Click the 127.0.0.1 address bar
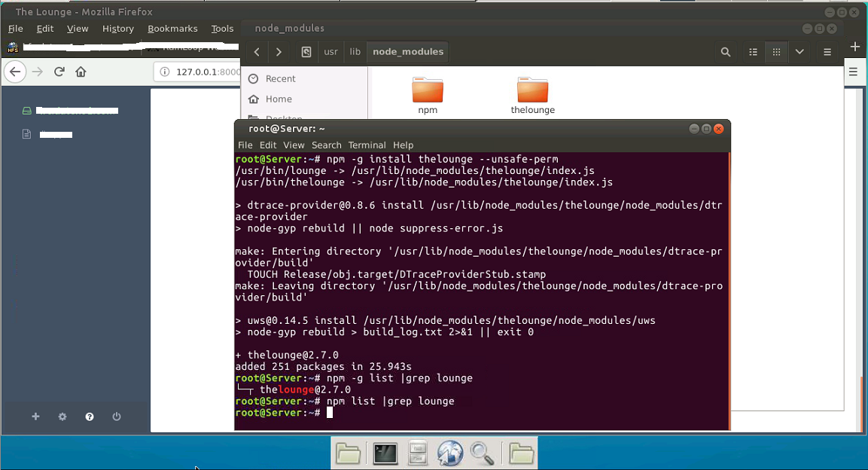Viewport: 868px width, 470px height. pyautogui.click(x=197, y=72)
